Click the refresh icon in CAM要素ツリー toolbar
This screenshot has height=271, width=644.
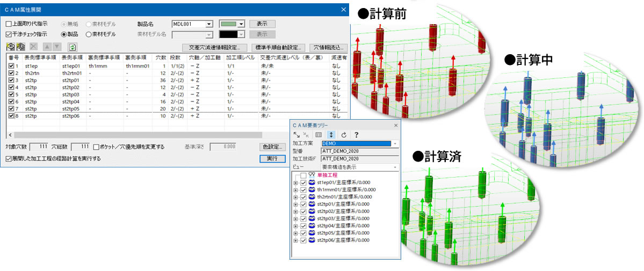(344, 134)
